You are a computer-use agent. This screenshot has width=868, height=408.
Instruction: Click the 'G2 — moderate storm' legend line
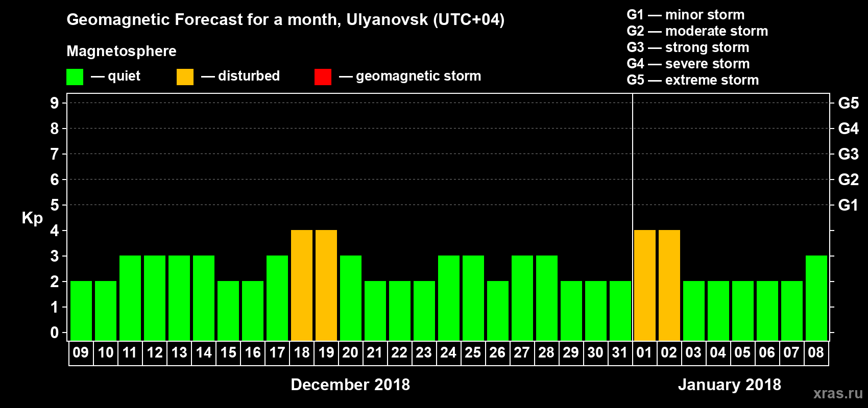click(697, 31)
